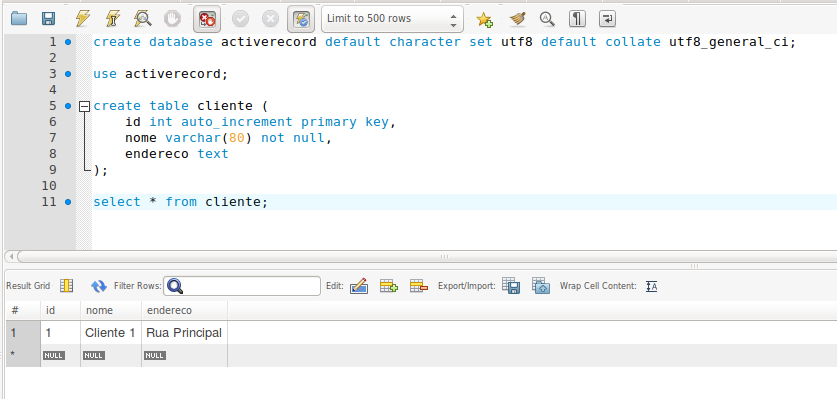Stop query execution hand icon
Image resolution: width=837 pixels, height=399 pixels.
[172, 19]
